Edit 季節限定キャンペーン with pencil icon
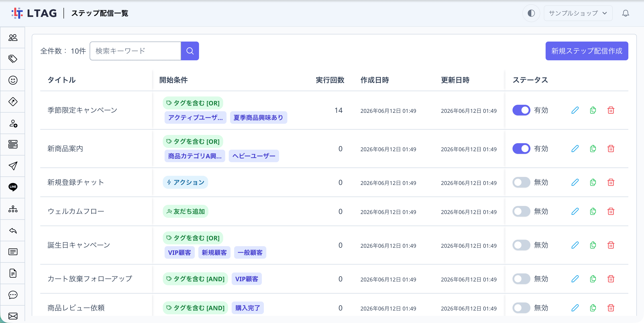The image size is (644, 323). (x=575, y=110)
